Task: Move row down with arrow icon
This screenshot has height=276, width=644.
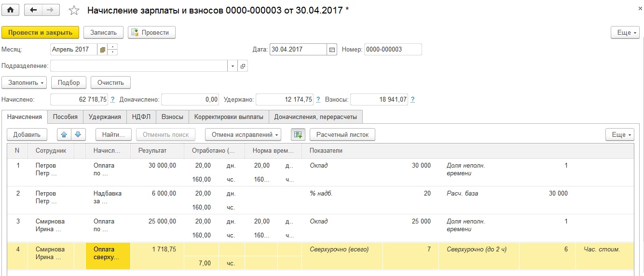Action: pos(78,134)
